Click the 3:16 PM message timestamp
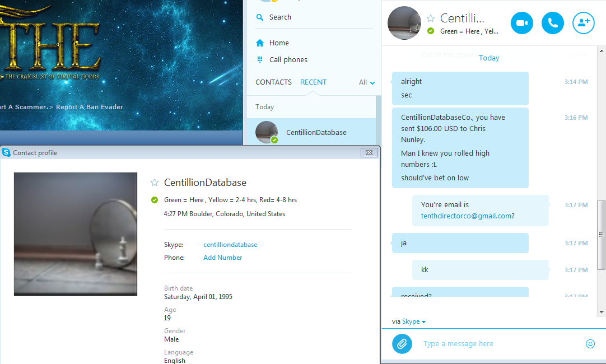Screen dimensions: 606x364 click(x=576, y=118)
